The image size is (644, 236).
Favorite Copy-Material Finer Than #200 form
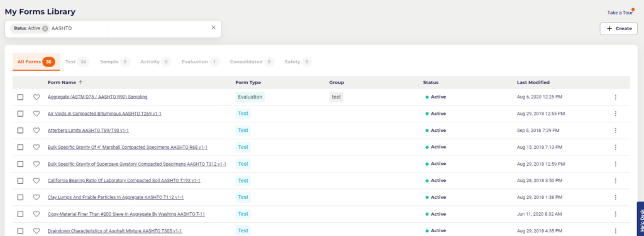coord(36,214)
